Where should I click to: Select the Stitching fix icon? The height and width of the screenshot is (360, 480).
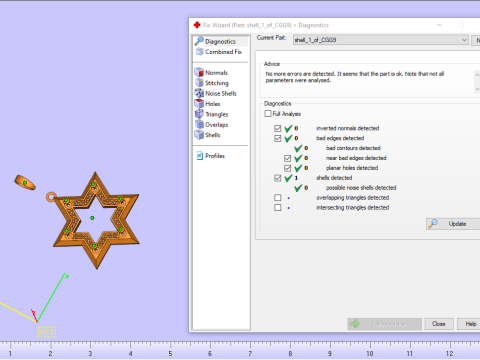point(199,83)
